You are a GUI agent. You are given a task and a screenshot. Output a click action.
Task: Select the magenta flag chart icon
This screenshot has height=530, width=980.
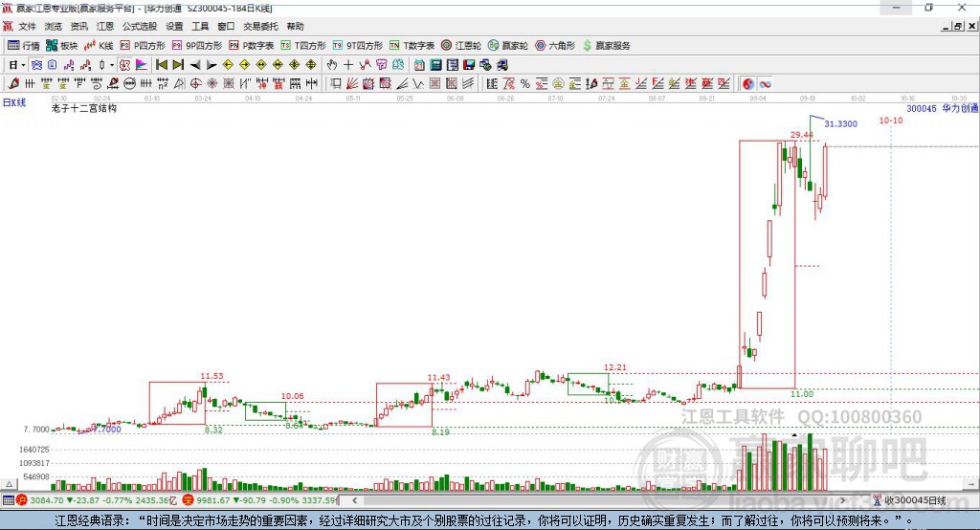[x=142, y=65]
